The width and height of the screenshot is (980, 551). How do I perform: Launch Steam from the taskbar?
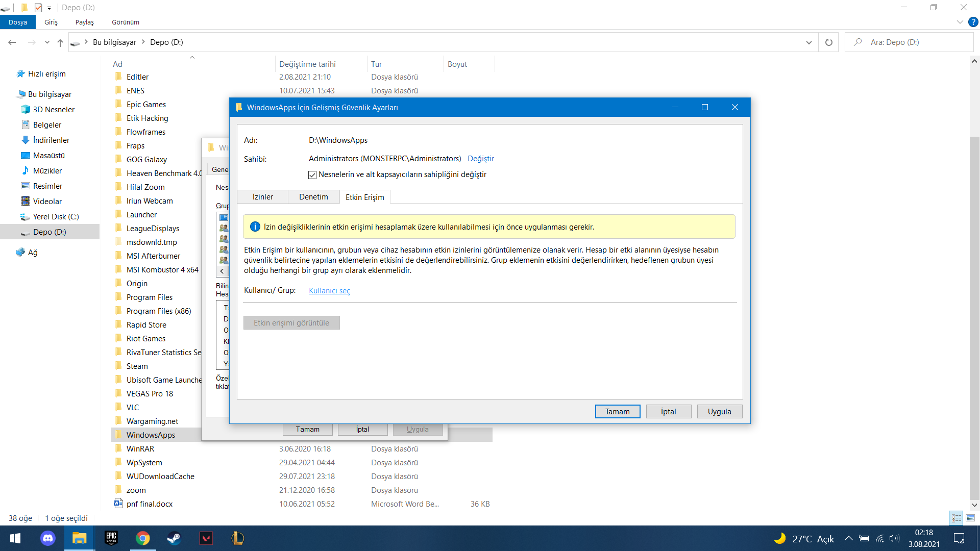coord(174,538)
